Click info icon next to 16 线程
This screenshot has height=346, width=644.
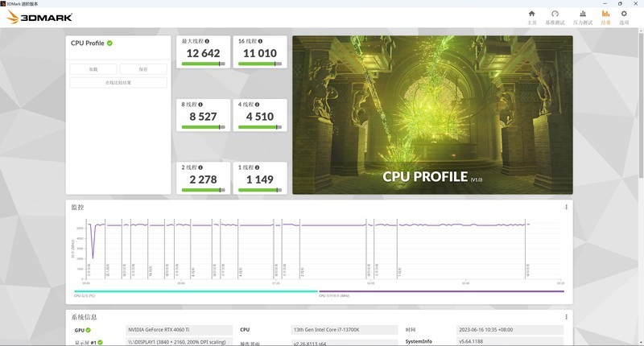pyautogui.click(x=260, y=41)
